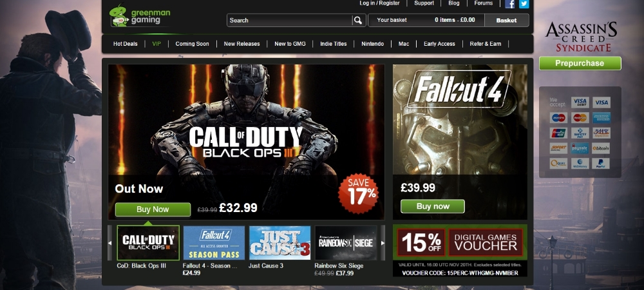Click the PayPal payment icon

[x=601, y=164]
